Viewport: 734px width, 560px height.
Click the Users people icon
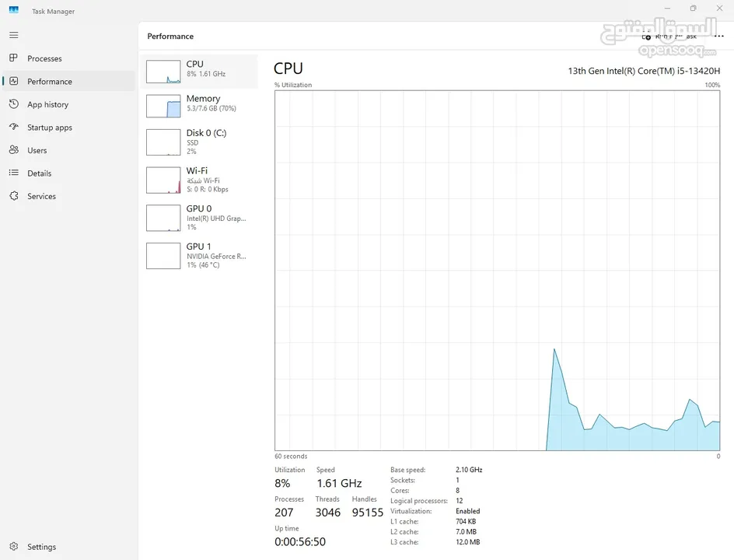pyautogui.click(x=13, y=150)
